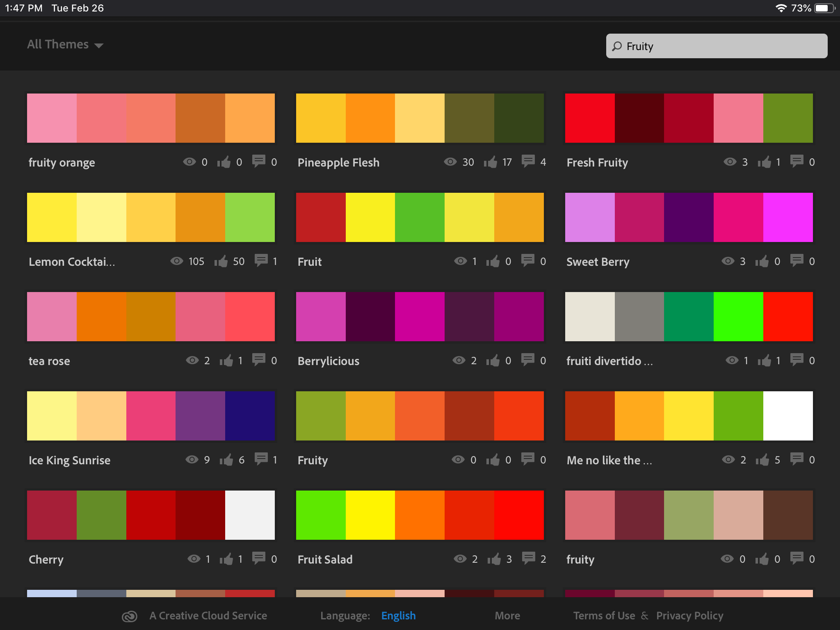This screenshot has width=840, height=630.
Task: Select white swatch in Cherry palette
Action: (250, 515)
